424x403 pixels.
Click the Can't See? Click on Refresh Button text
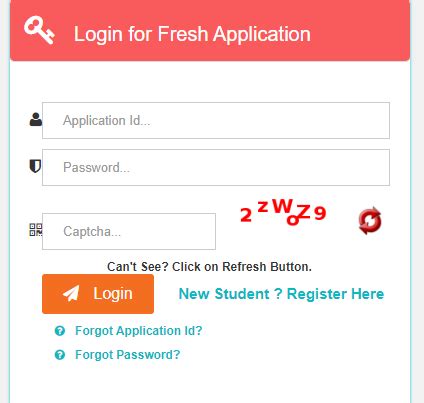tap(209, 267)
